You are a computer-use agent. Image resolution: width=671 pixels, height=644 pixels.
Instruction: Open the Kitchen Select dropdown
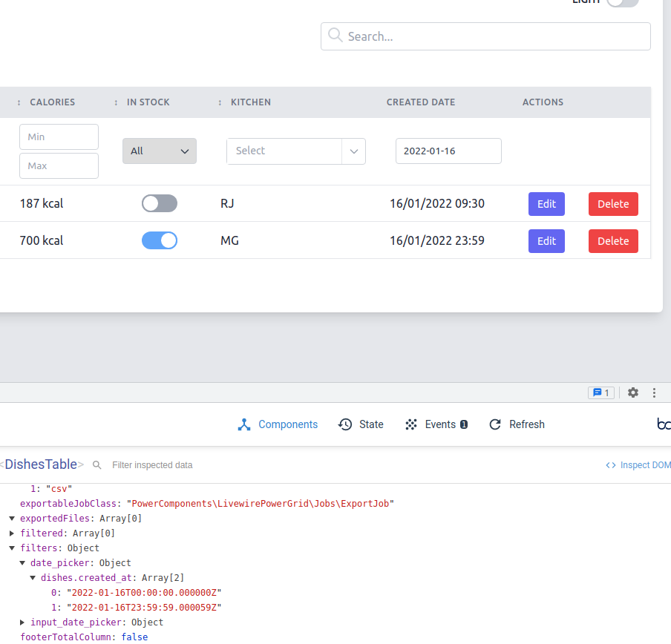tap(295, 151)
